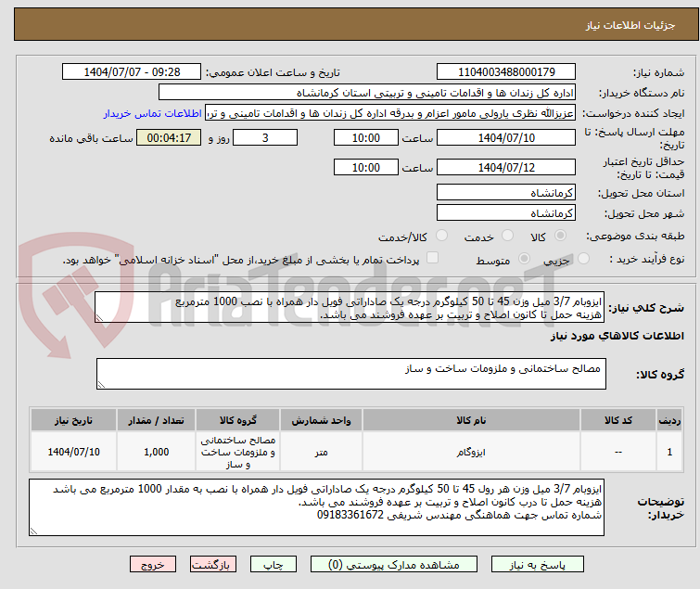The image size is (700, 589).
Task: Click the واحد شمارش column header
Action: pyautogui.click(x=322, y=420)
